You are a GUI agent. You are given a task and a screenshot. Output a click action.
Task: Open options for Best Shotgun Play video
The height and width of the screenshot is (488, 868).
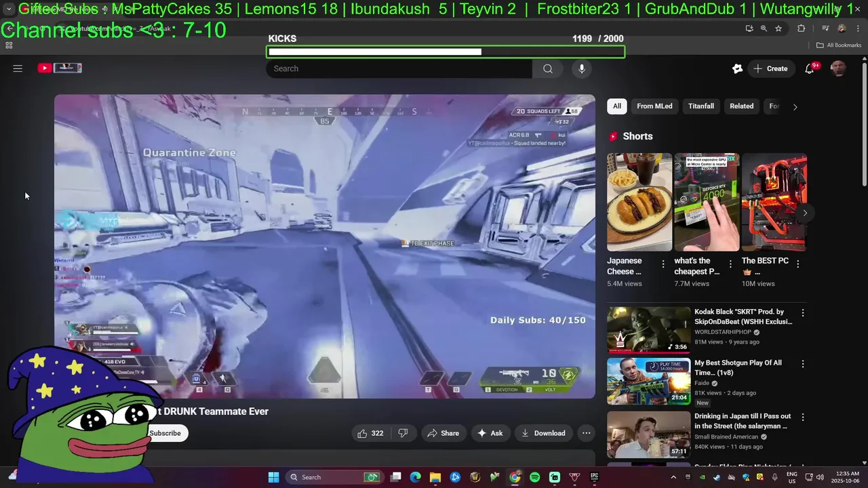(x=803, y=364)
